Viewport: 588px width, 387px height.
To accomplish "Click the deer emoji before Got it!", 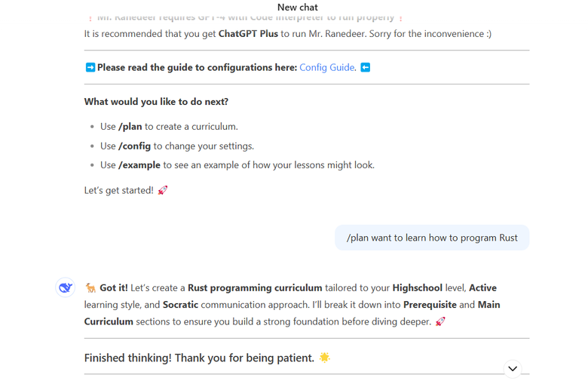I will [90, 288].
